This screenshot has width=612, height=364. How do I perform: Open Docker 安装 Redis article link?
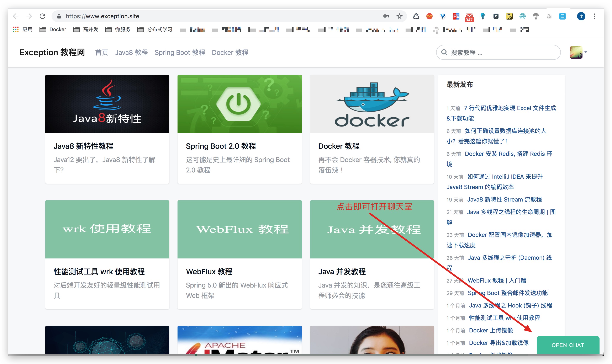[x=508, y=154]
